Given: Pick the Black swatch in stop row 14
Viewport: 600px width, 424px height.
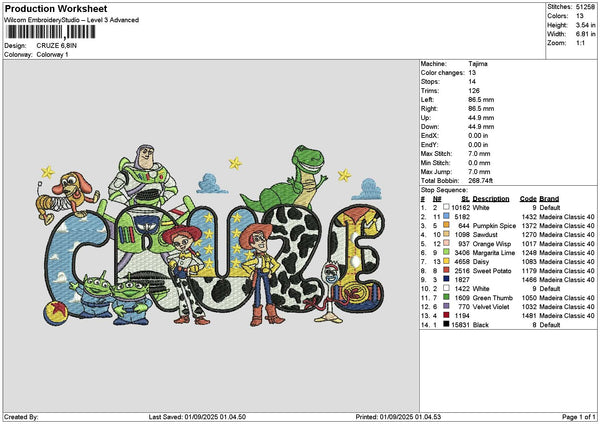Looking at the screenshot, I should [446, 325].
